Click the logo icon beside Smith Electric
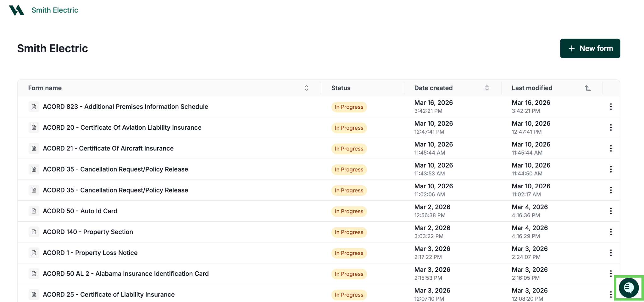 [x=17, y=10]
